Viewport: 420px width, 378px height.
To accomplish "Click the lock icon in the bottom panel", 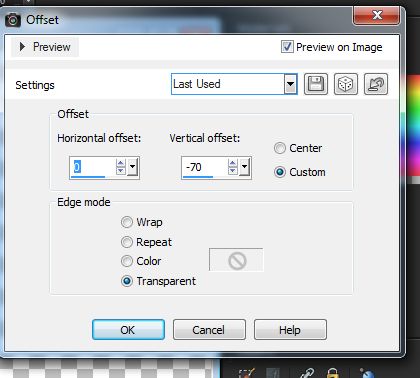I will point(332,373).
